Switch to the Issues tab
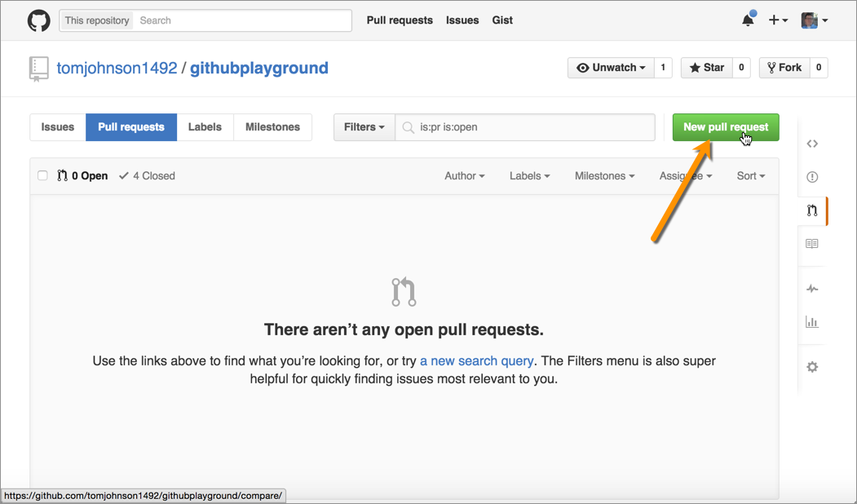The height and width of the screenshot is (504, 857). 58,127
